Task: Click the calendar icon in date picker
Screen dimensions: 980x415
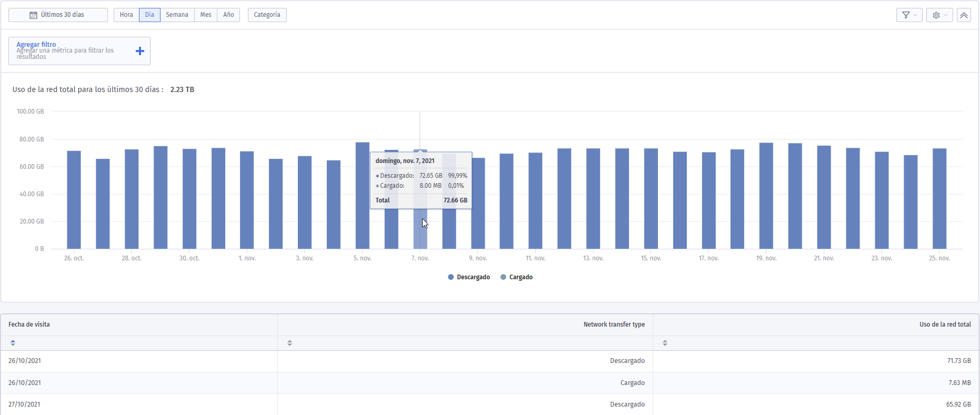Action: tap(33, 15)
